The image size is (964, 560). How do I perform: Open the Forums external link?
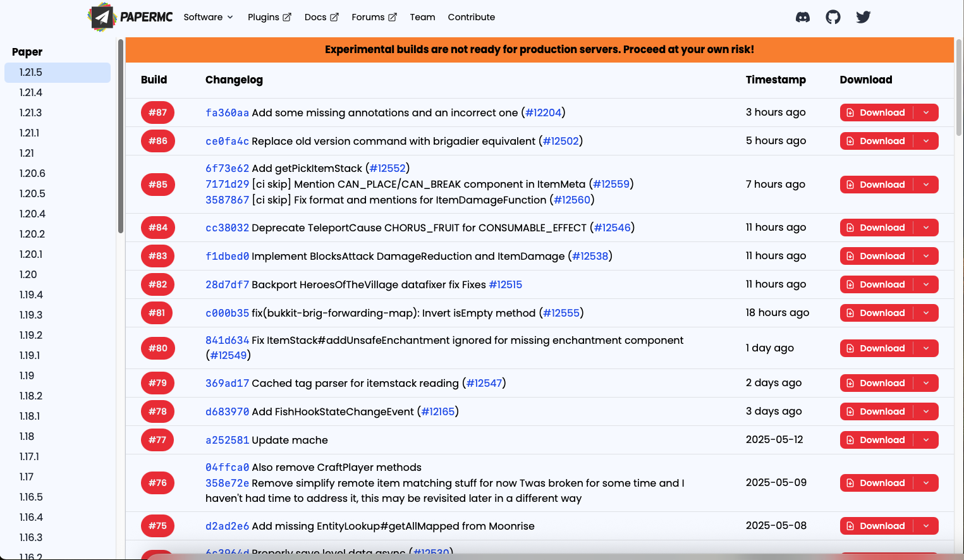point(374,17)
